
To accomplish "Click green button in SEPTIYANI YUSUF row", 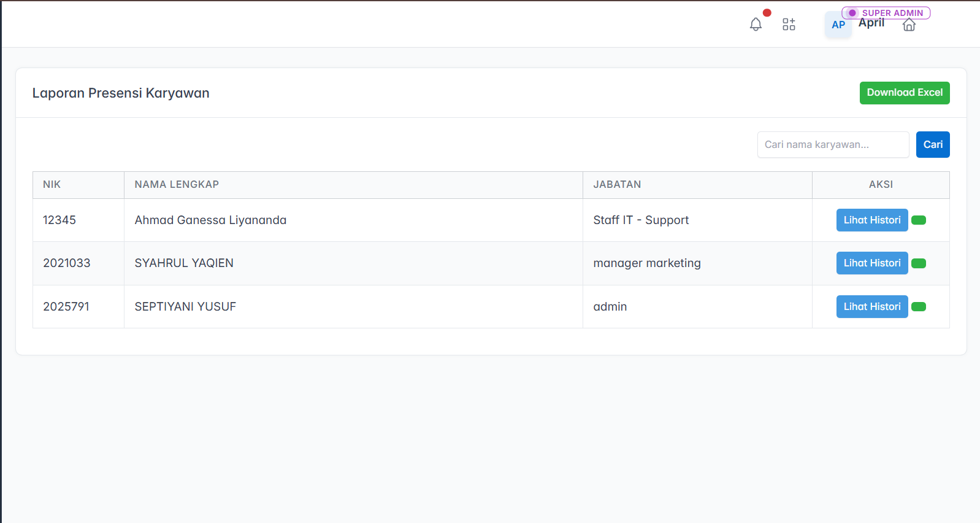I will (x=919, y=307).
